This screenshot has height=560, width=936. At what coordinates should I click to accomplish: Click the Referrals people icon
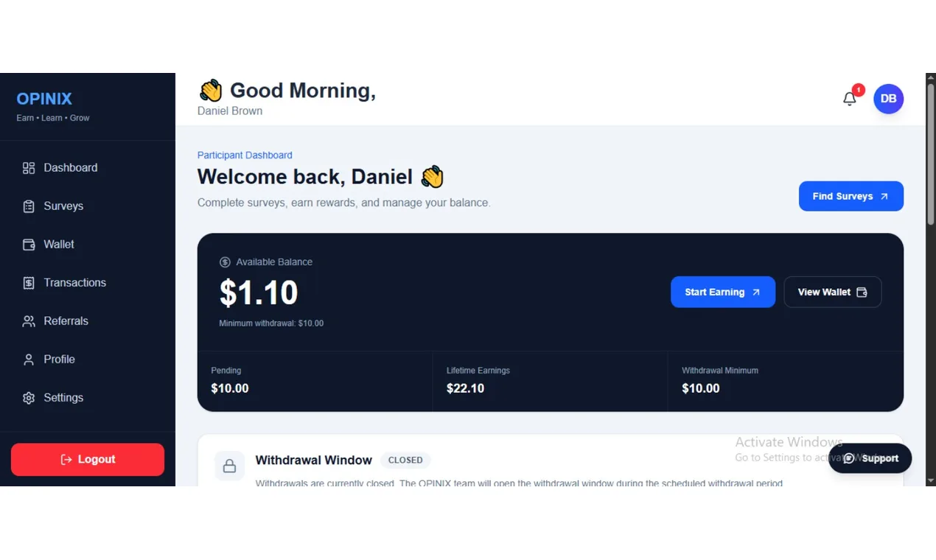coord(29,321)
